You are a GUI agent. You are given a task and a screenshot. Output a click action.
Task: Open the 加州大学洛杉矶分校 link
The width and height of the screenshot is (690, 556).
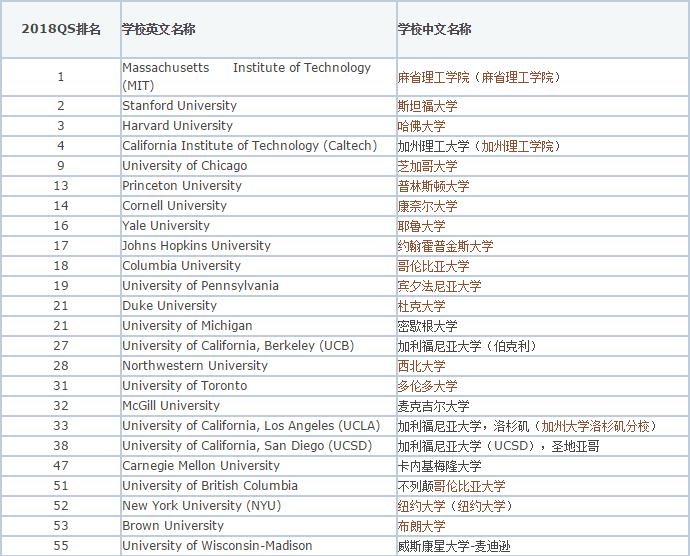(595, 426)
